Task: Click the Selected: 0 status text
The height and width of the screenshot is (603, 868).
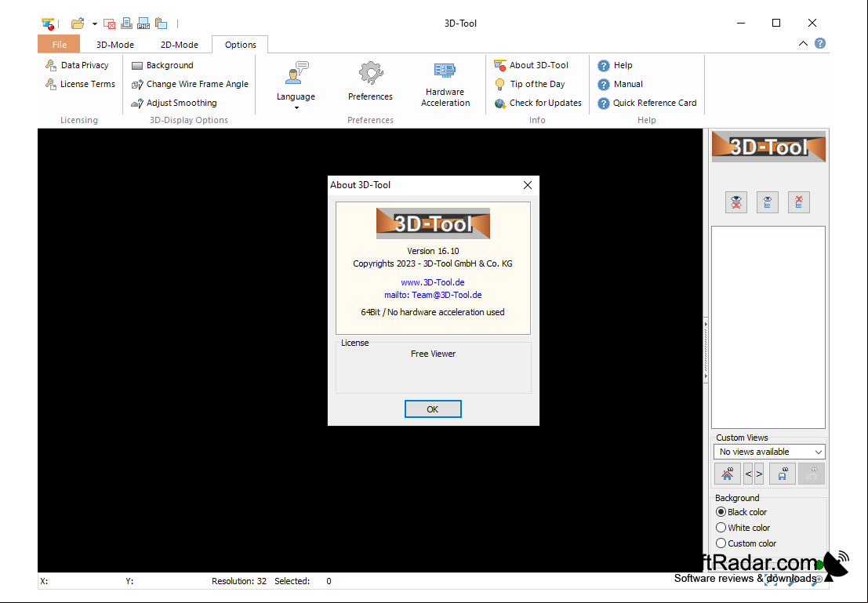Action: coord(303,581)
